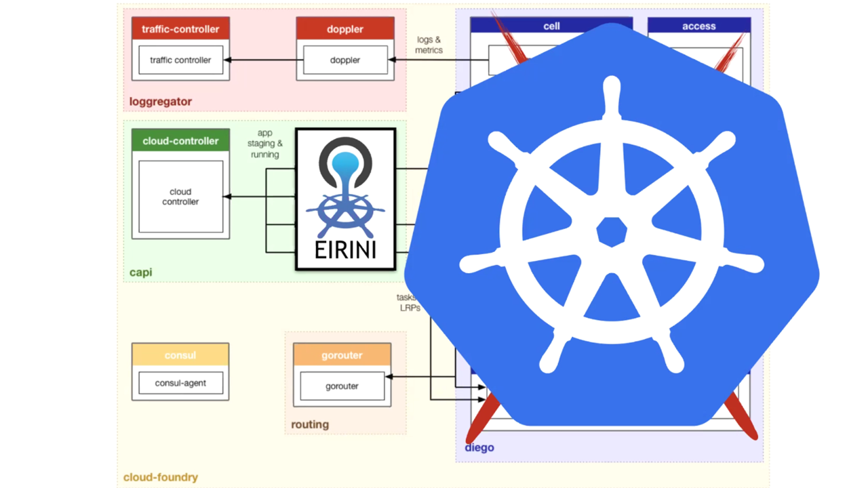Click the 'logs & metrics' arrow label
The height and width of the screenshot is (488, 868).
[x=429, y=45]
